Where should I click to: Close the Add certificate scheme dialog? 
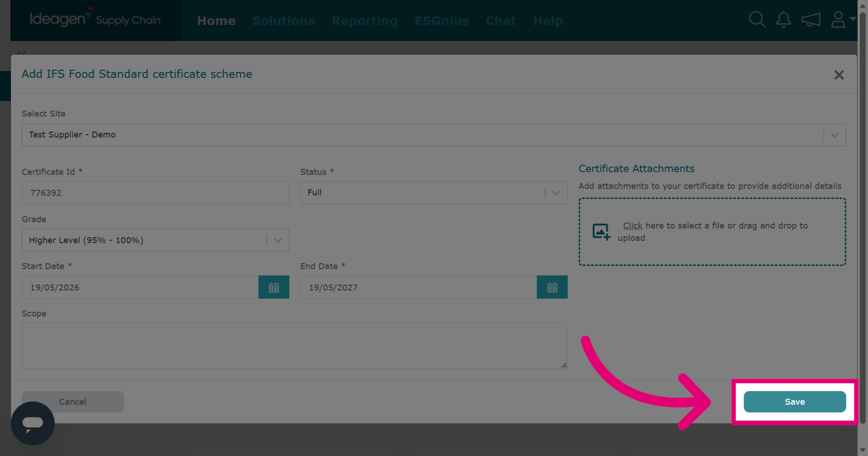click(839, 75)
